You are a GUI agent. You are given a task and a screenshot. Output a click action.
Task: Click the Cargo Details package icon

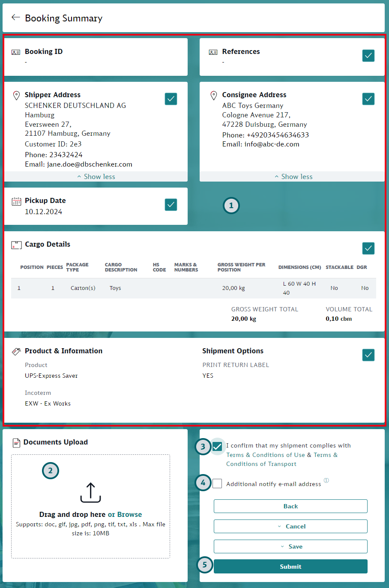click(x=16, y=244)
